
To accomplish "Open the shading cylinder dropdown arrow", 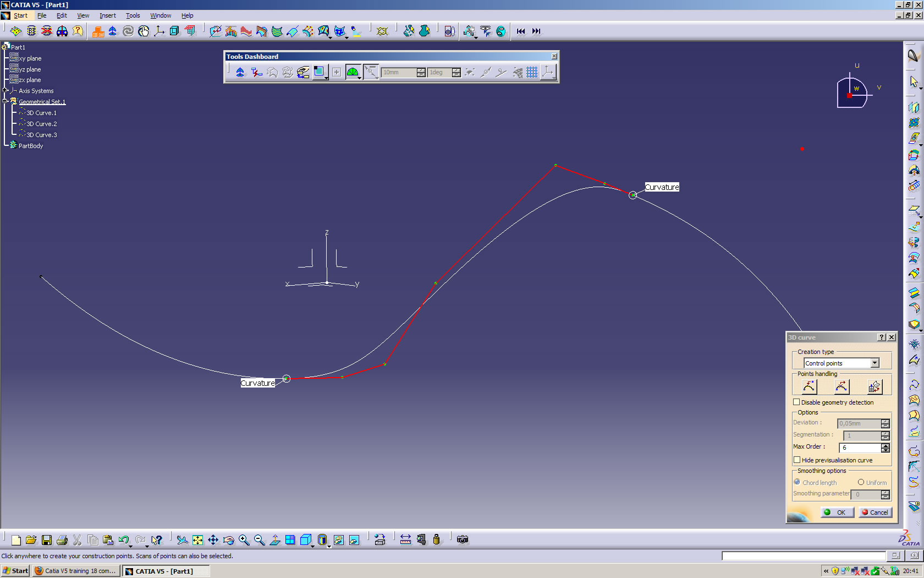I will click(328, 546).
